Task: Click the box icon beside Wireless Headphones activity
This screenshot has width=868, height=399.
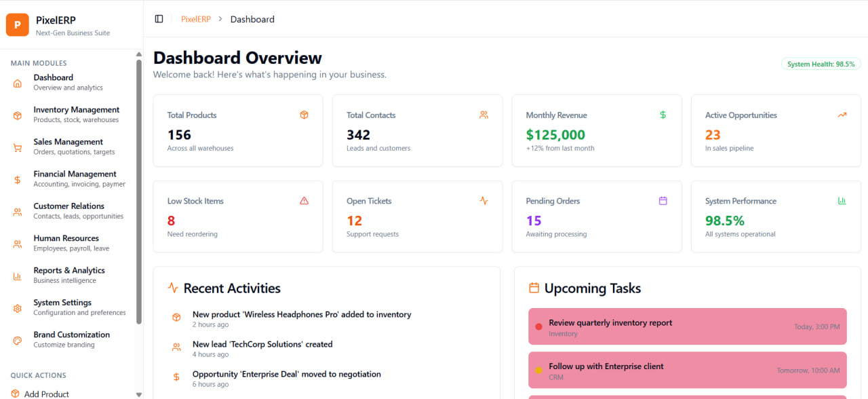Action: 176,317
